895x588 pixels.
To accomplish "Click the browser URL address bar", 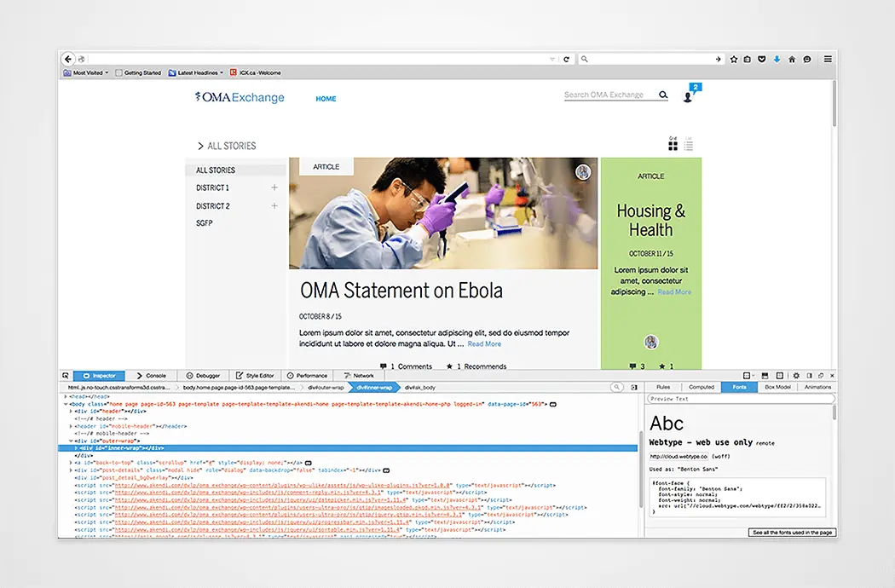I will (317, 59).
